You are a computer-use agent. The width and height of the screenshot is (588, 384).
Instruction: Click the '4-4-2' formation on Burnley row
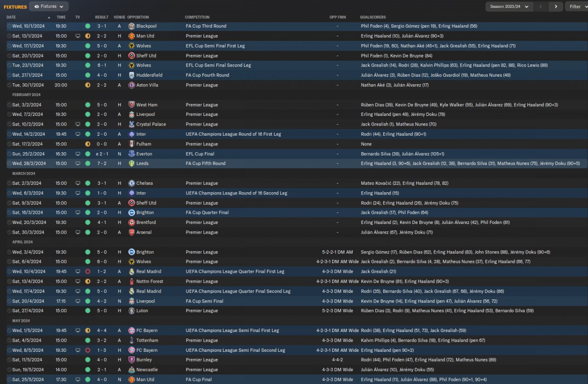pyautogui.click(x=338, y=360)
